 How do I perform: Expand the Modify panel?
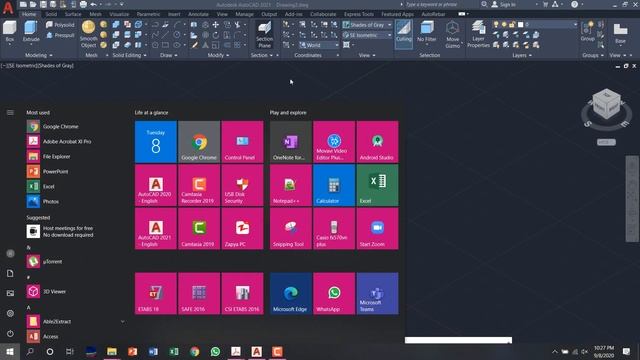218,55
